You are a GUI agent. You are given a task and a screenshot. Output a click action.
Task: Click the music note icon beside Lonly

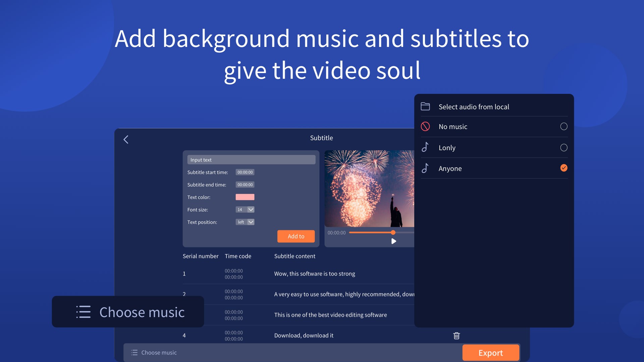point(425,147)
